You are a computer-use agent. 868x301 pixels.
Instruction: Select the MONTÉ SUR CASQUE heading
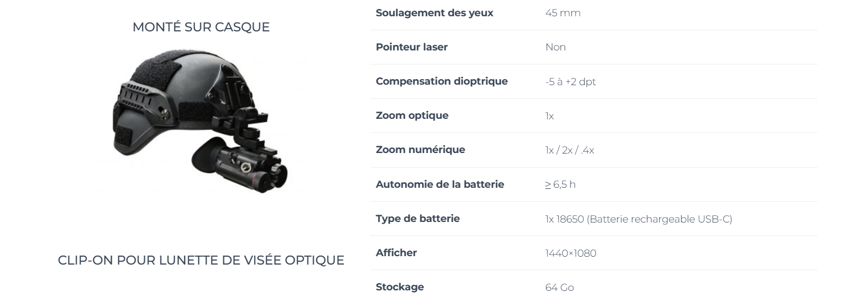click(201, 27)
